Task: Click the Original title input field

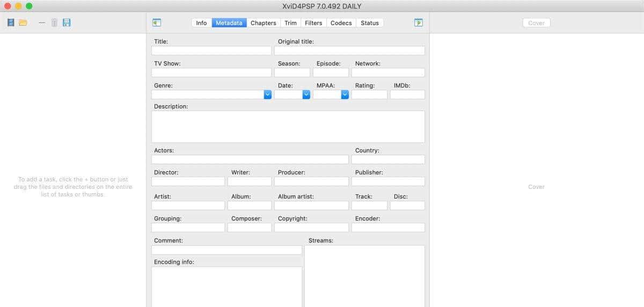Action: tap(349, 50)
